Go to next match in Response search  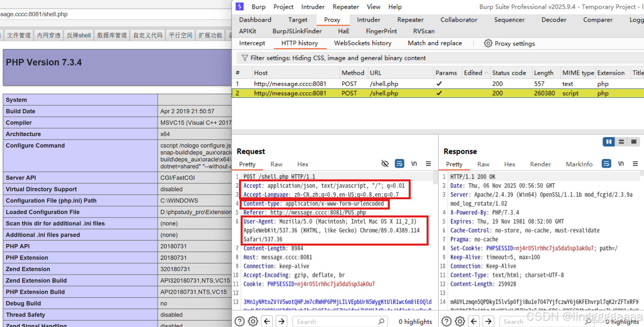click(x=488, y=321)
